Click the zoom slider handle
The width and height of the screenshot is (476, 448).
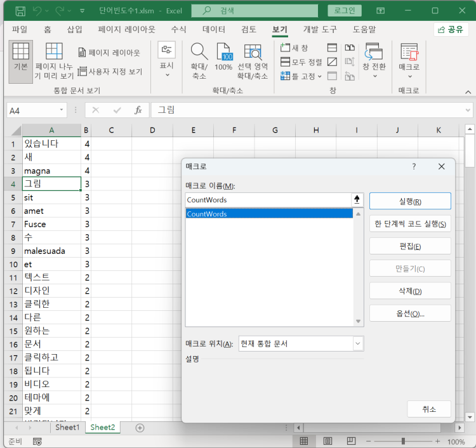(403, 441)
